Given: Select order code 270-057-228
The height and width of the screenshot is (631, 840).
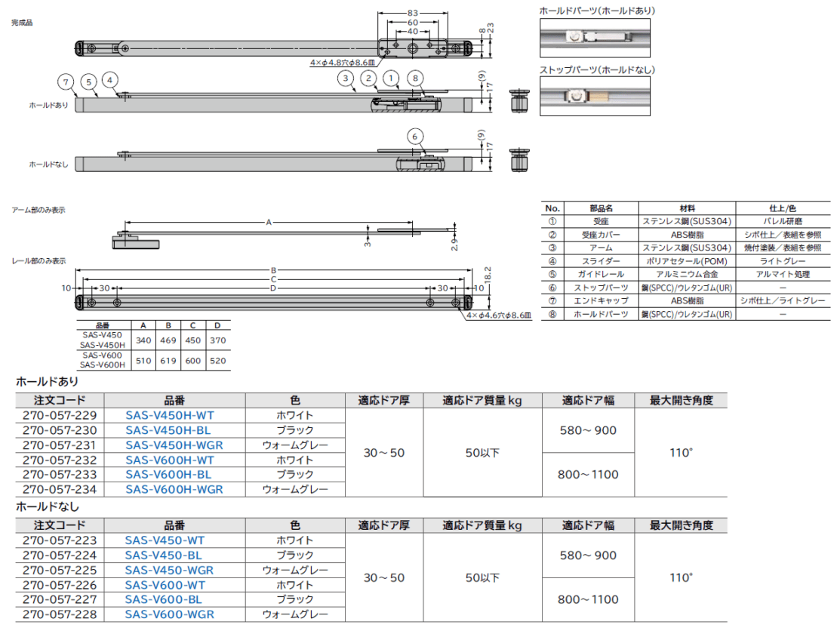Looking at the screenshot, I should coord(60,615).
